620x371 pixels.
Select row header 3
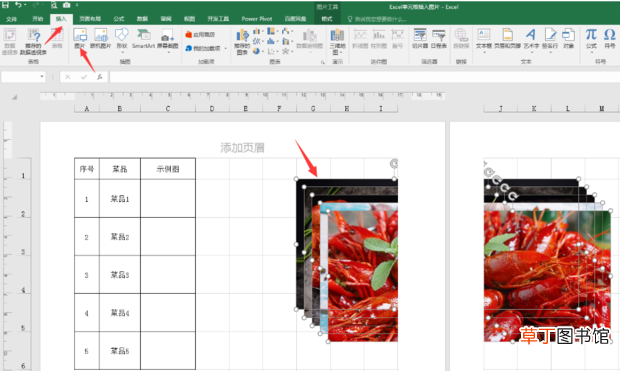[23, 252]
